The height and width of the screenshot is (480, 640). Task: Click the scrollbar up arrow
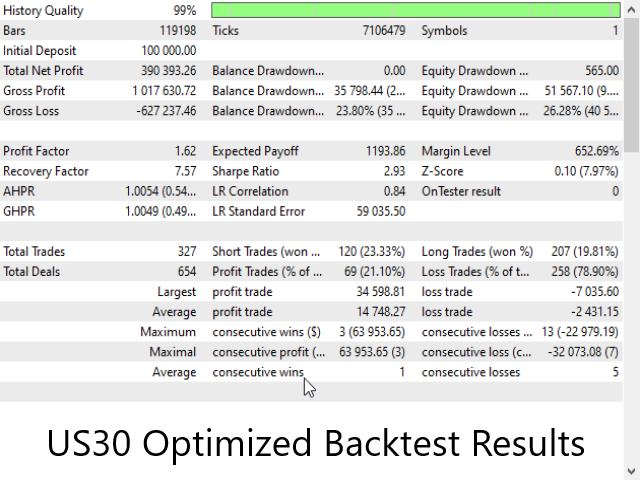631,9
